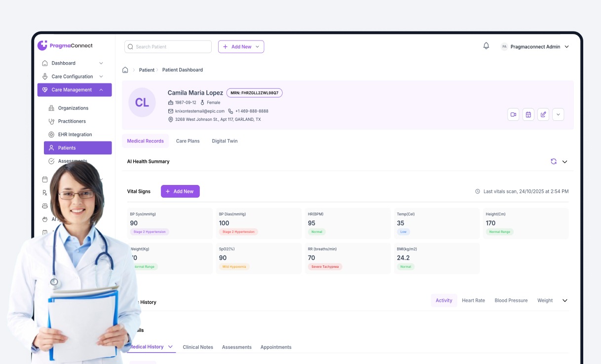Click the Search Patient input field
Screen dimensions: 601x364
point(168,47)
